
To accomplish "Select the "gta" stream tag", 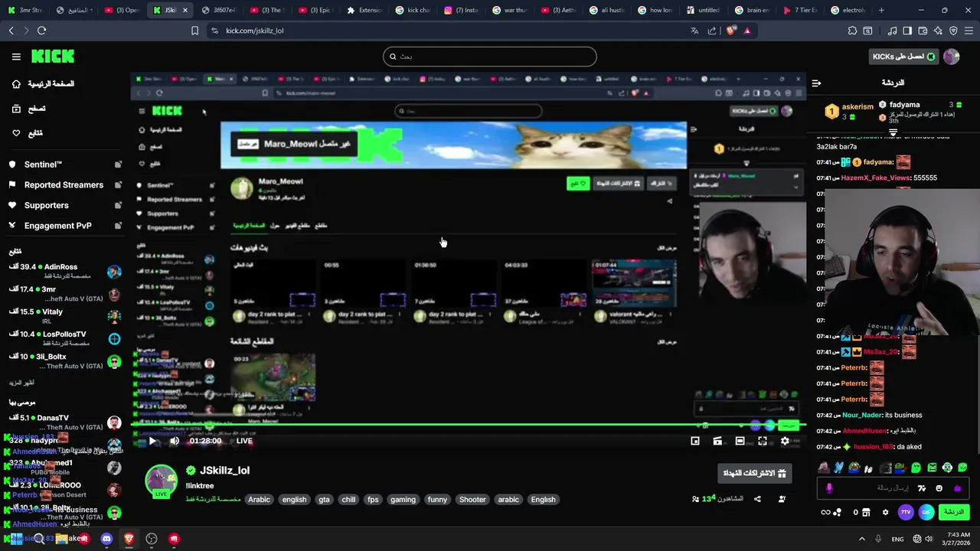I will 324,500.
